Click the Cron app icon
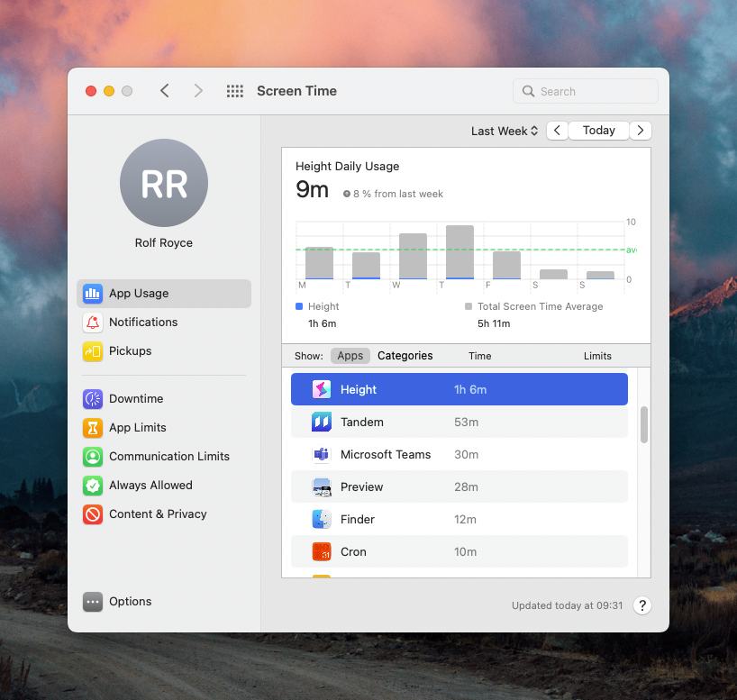Image resolution: width=737 pixels, height=700 pixels. 322,551
